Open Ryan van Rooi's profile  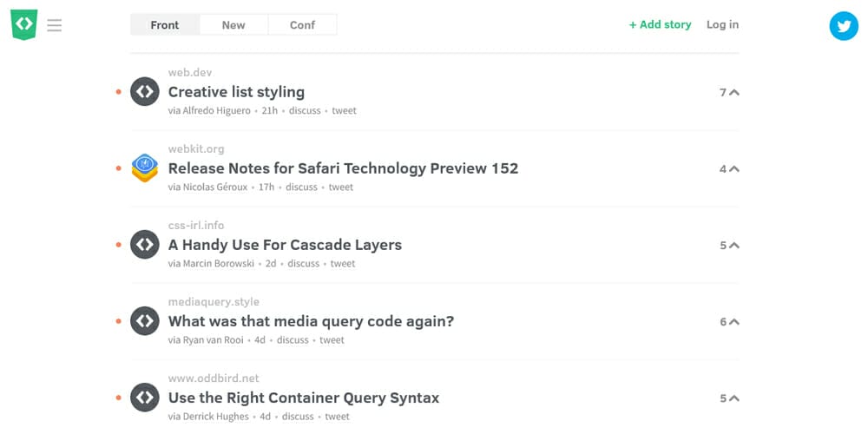point(213,340)
